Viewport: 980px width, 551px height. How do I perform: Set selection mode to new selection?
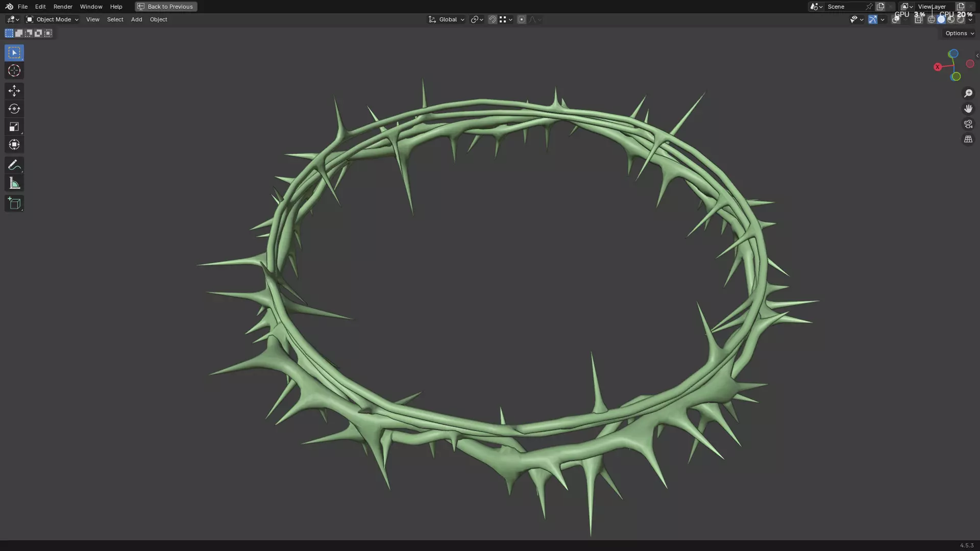tap(9, 33)
